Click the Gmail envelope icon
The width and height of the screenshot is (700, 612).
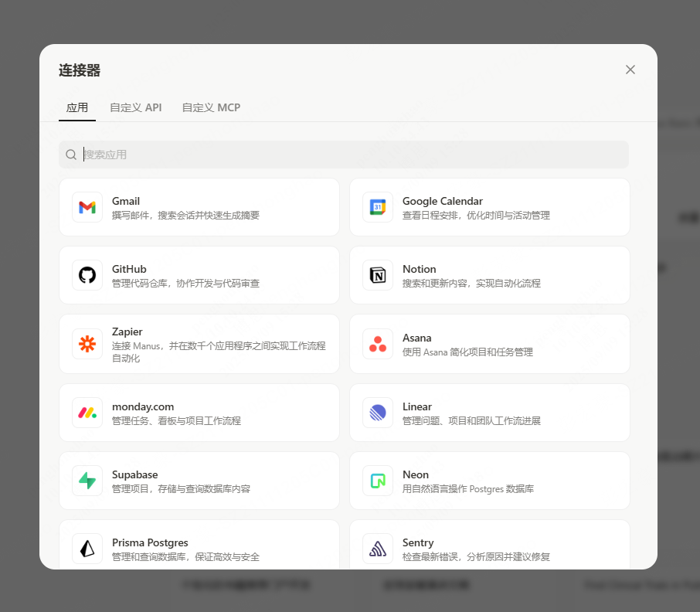87,207
